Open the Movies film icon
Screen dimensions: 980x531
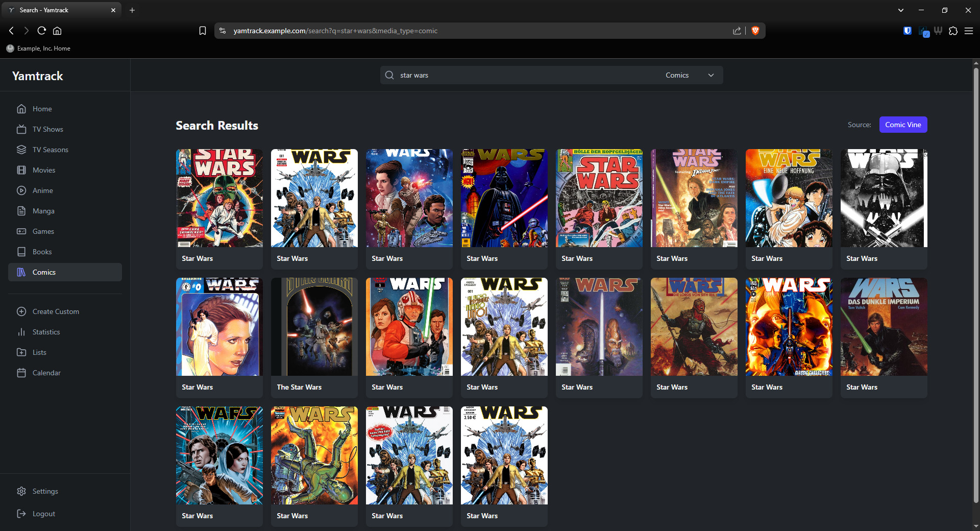pyautogui.click(x=21, y=170)
